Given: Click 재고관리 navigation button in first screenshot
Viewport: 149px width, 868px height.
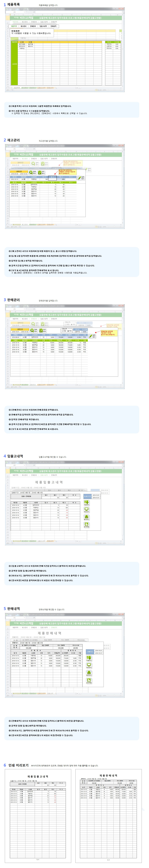Looking at the screenshot, I should pos(24,26).
